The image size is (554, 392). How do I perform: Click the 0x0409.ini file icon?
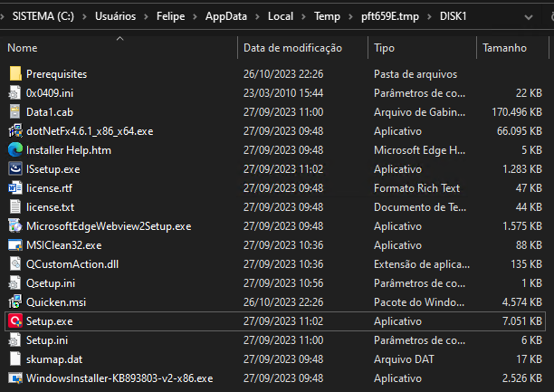tap(14, 93)
